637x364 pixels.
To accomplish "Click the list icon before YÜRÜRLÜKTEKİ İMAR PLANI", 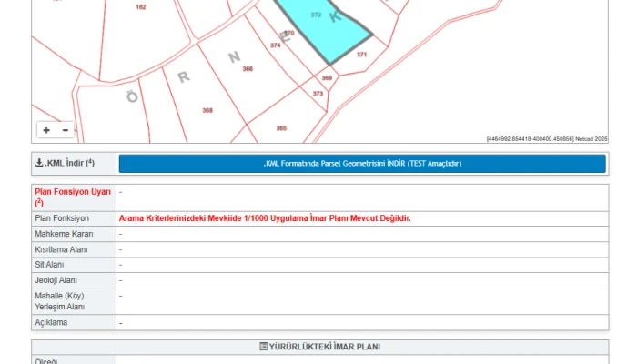I will 264,347.
